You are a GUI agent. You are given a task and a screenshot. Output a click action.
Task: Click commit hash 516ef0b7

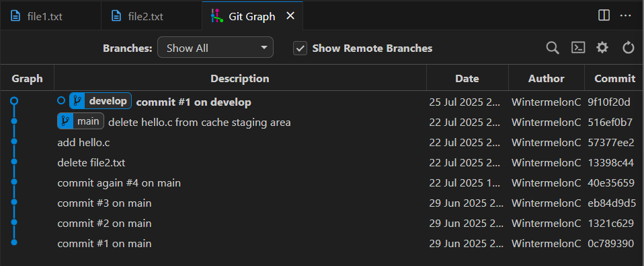pos(610,122)
